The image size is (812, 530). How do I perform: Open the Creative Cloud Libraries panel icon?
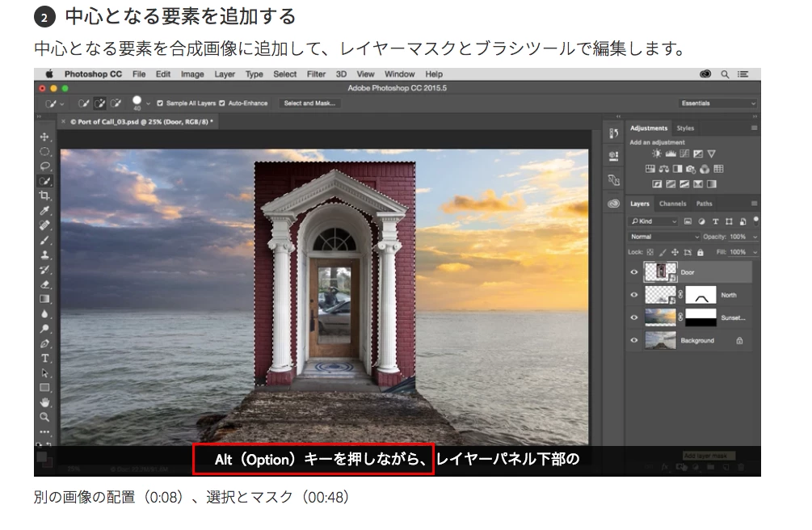(614, 204)
